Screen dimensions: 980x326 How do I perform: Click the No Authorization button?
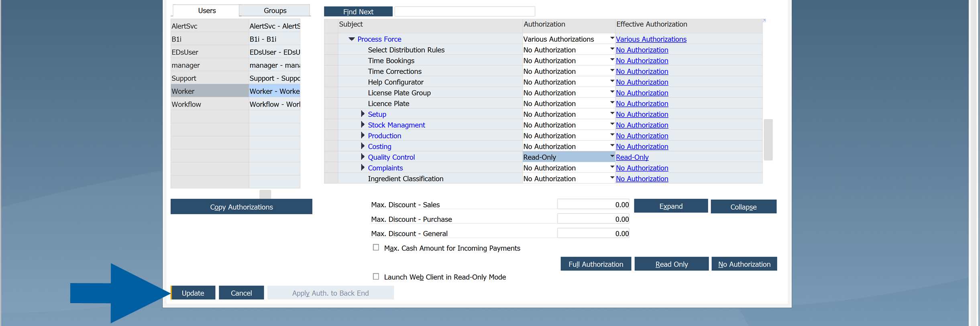(744, 264)
